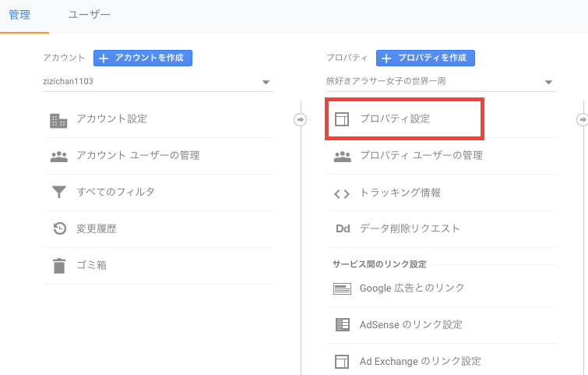
Task: Click the Dd icon beside データ削除リクエスト
Action: pos(343,228)
